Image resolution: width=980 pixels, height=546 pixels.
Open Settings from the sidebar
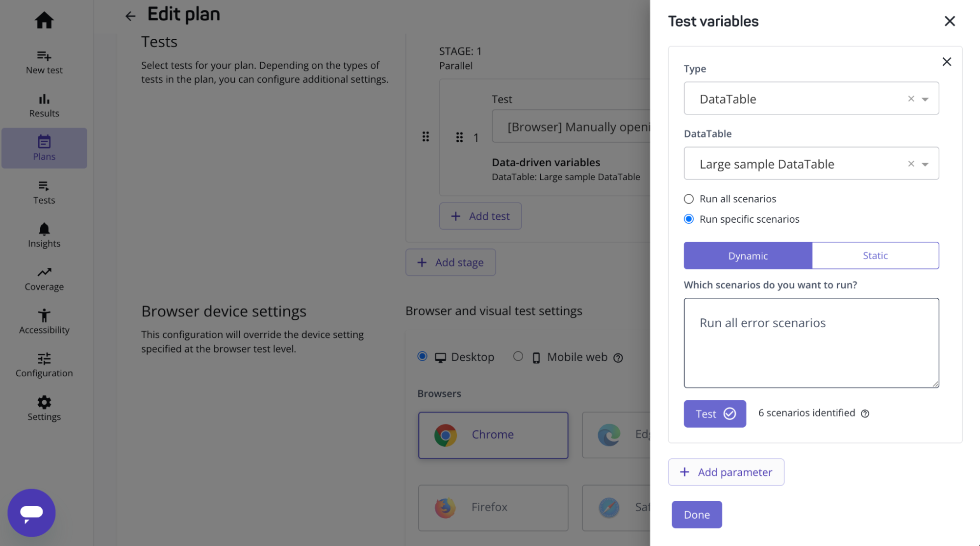click(44, 408)
